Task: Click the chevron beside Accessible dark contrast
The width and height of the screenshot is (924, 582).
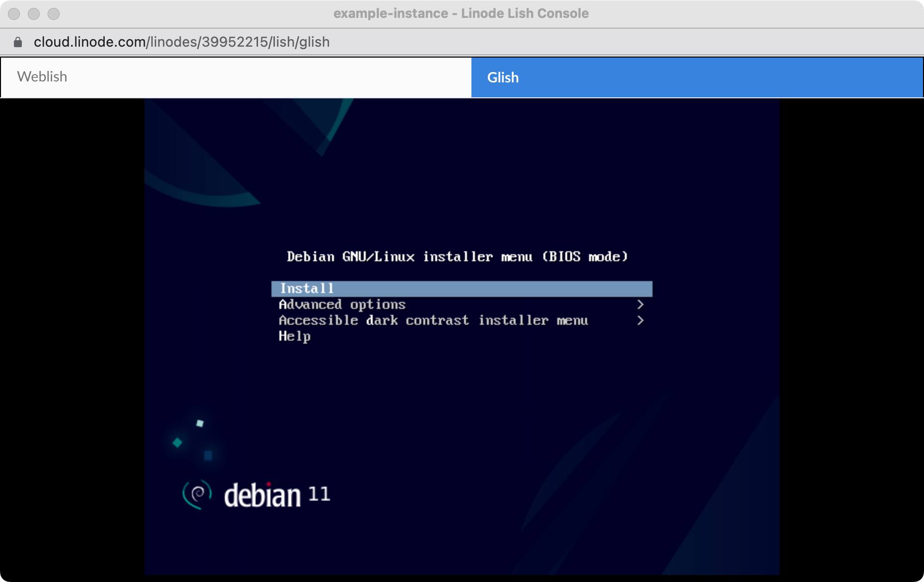Action: pyautogui.click(x=640, y=320)
